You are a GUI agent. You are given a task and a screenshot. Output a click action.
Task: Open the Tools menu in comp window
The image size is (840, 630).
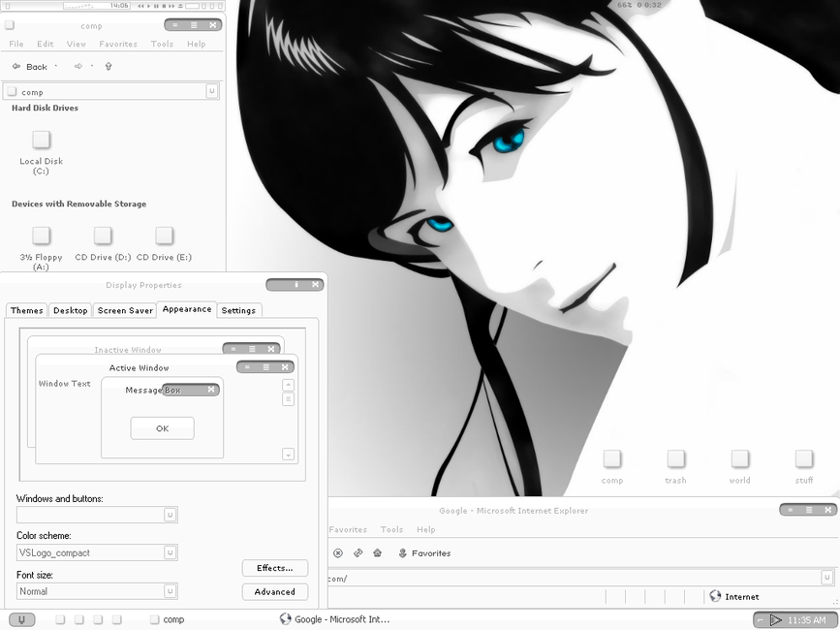[x=162, y=44]
